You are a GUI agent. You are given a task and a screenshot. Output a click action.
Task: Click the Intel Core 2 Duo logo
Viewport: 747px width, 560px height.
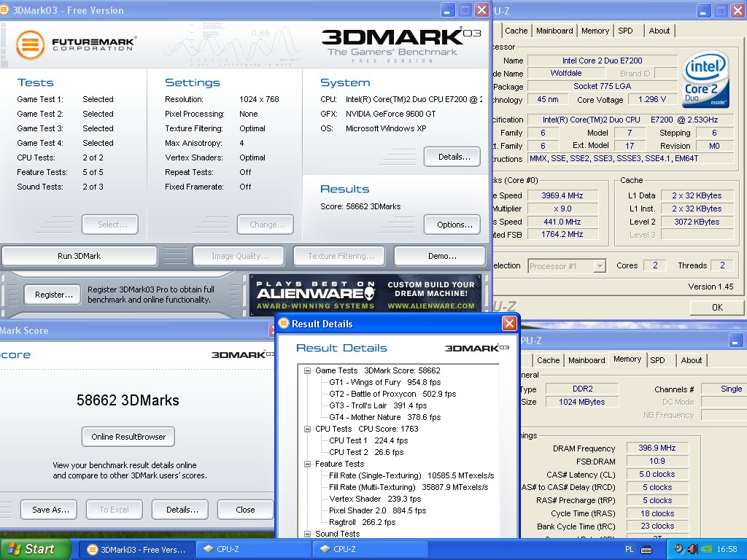(x=706, y=79)
